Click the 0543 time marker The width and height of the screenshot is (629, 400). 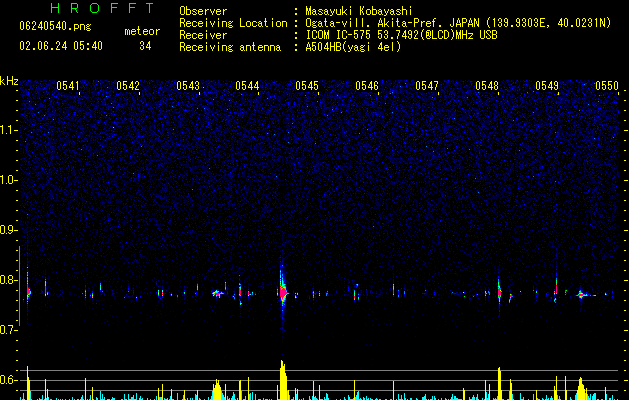[188, 86]
